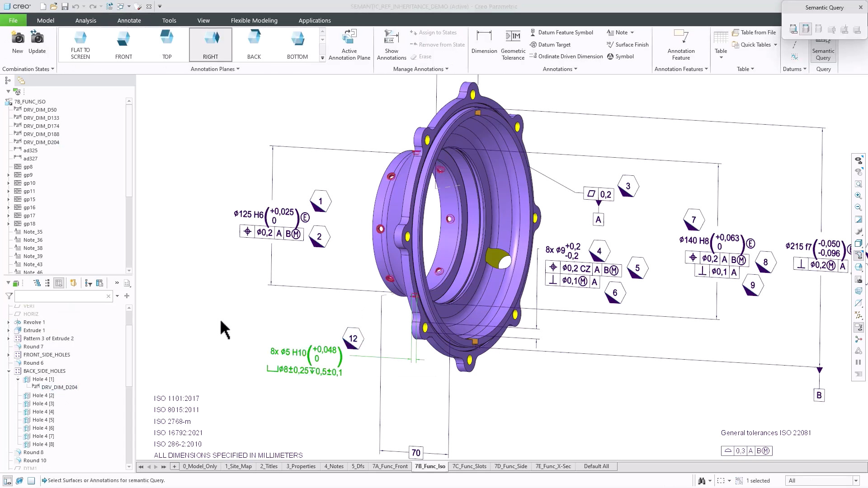Expand the gp9 tree node
The image size is (868, 488).
8,175
